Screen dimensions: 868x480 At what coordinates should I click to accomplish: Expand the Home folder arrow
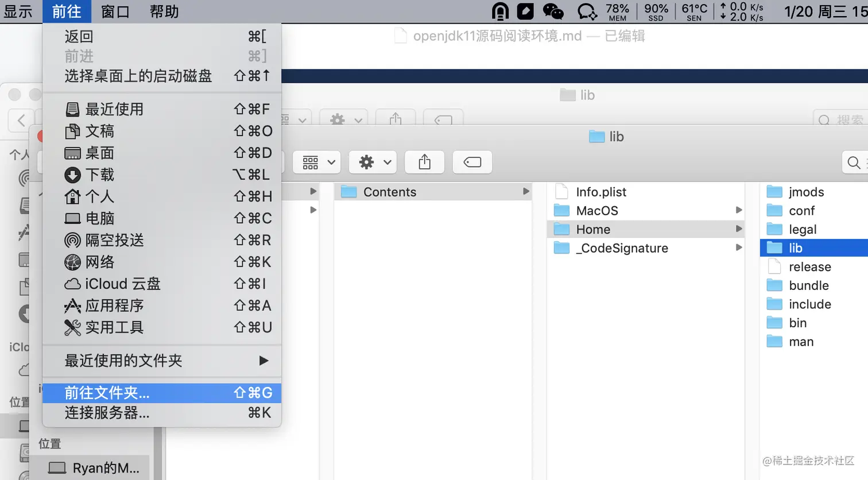739,229
